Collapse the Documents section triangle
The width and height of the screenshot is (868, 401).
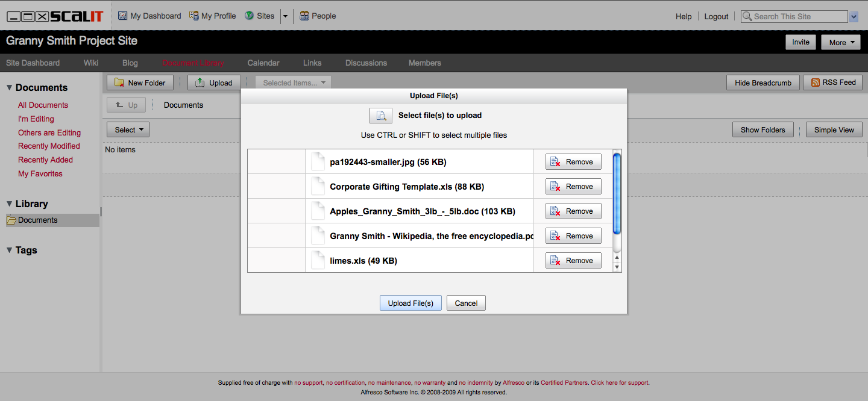tap(10, 88)
